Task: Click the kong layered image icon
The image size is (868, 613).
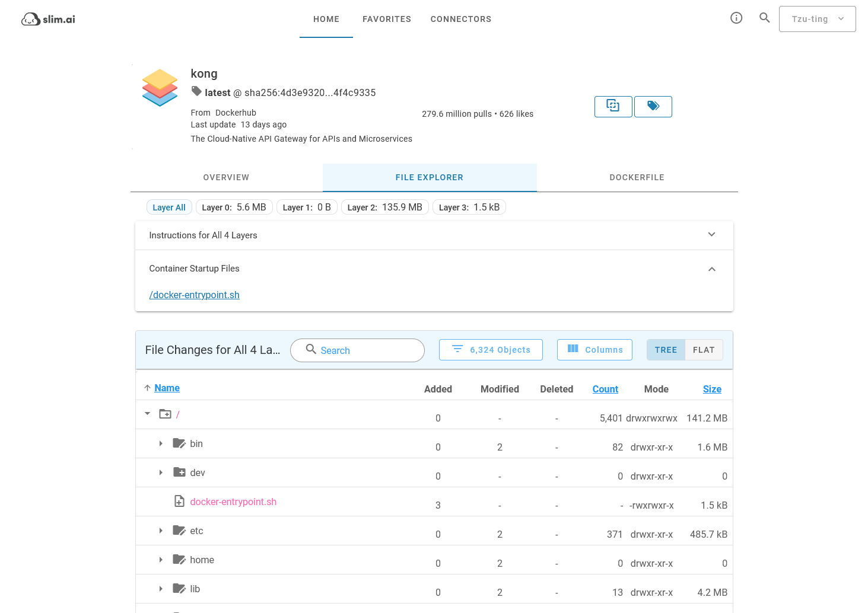Action: click(x=160, y=88)
